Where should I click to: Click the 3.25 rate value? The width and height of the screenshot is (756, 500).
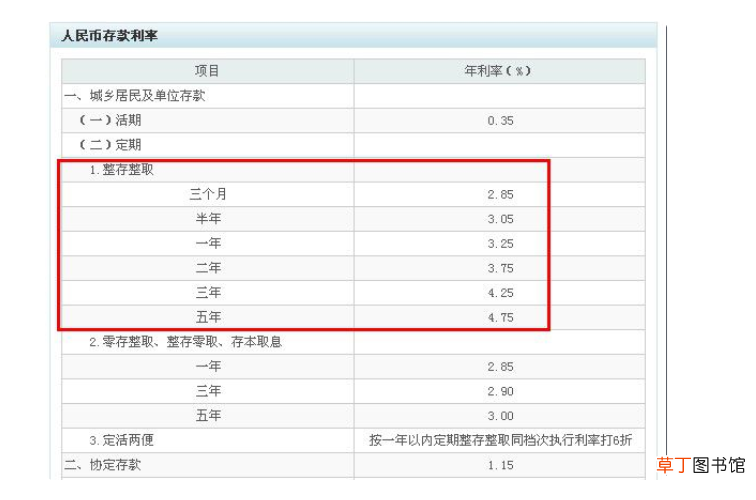(500, 243)
